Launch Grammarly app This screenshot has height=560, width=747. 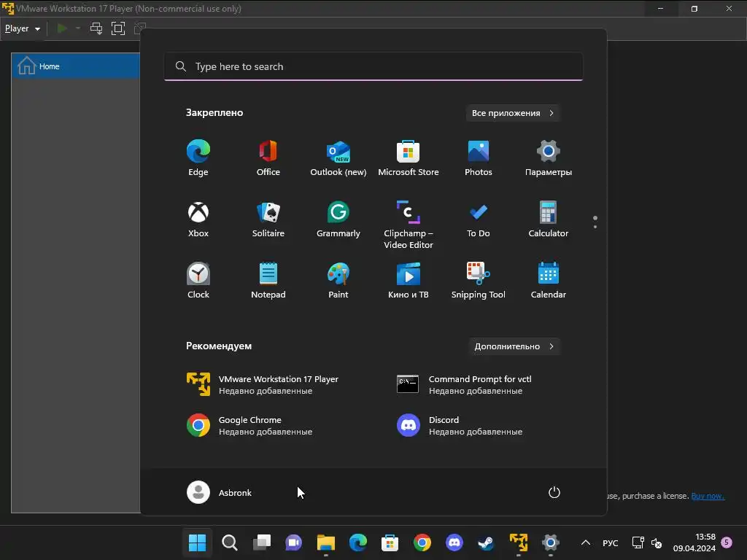(338, 219)
